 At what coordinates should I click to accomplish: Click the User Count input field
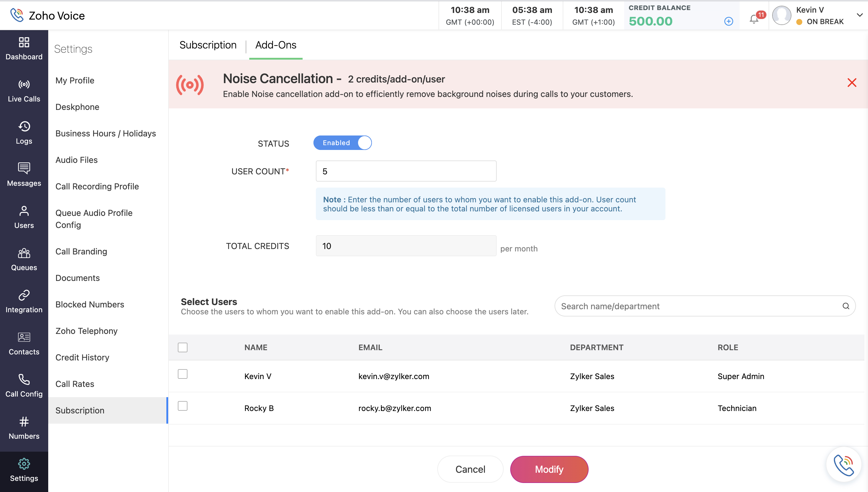[406, 171]
